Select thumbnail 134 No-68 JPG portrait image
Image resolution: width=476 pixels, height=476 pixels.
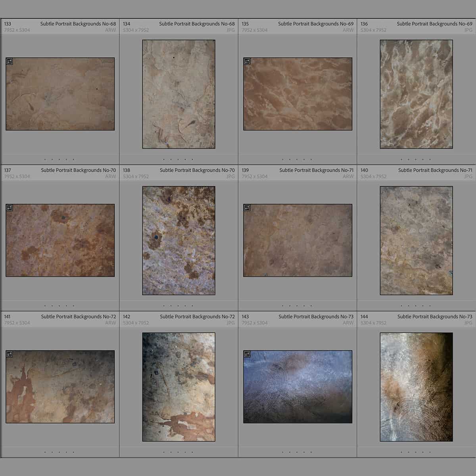point(179,94)
